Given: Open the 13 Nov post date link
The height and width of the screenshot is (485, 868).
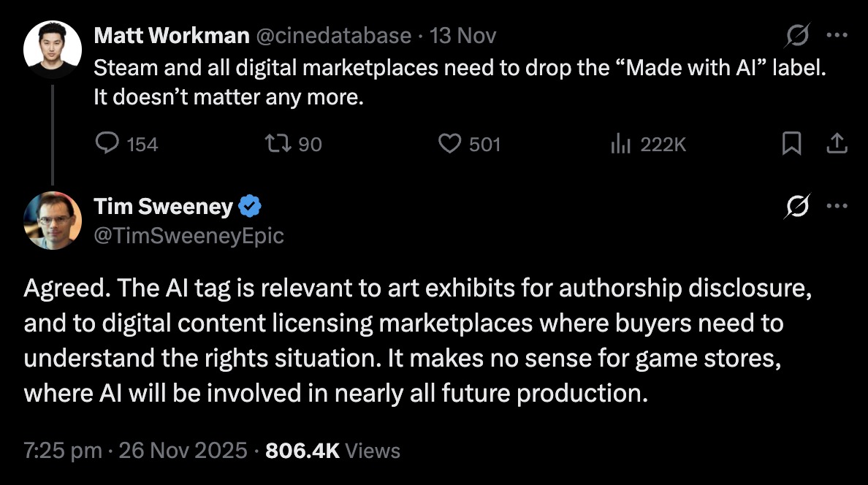Looking at the screenshot, I should (x=464, y=35).
